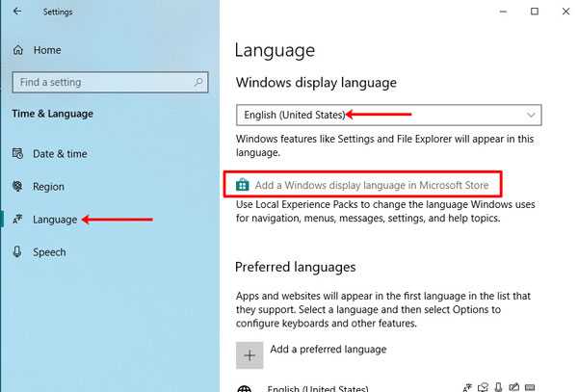Image resolution: width=578 pixels, height=392 pixels.
Task: Click the dropdown chevron for display language
Action: click(531, 115)
